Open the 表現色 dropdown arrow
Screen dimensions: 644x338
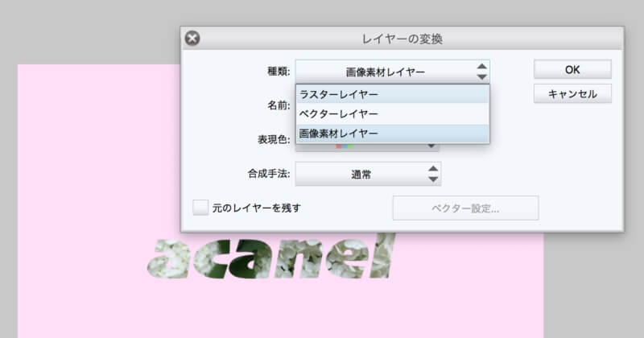pos(431,146)
